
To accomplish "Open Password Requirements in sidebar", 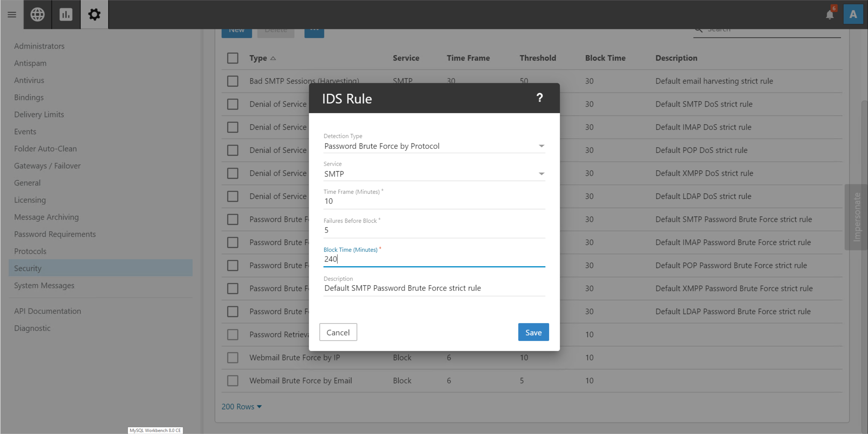I will [55, 234].
